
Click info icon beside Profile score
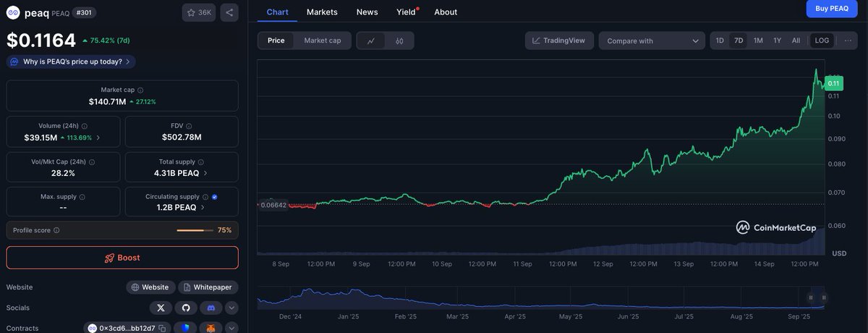[x=56, y=230]
